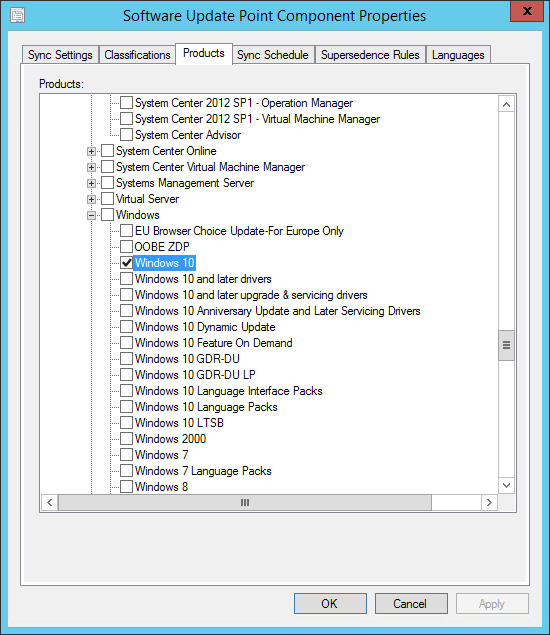Open the Classifications tab
550x635 pixels.
[137, 55]
